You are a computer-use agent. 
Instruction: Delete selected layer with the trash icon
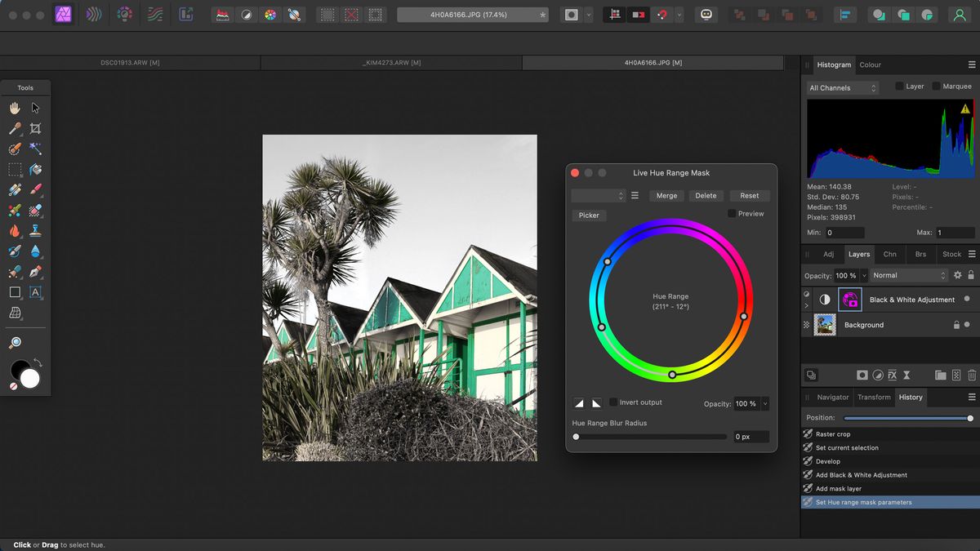click(x=970, y=375)
